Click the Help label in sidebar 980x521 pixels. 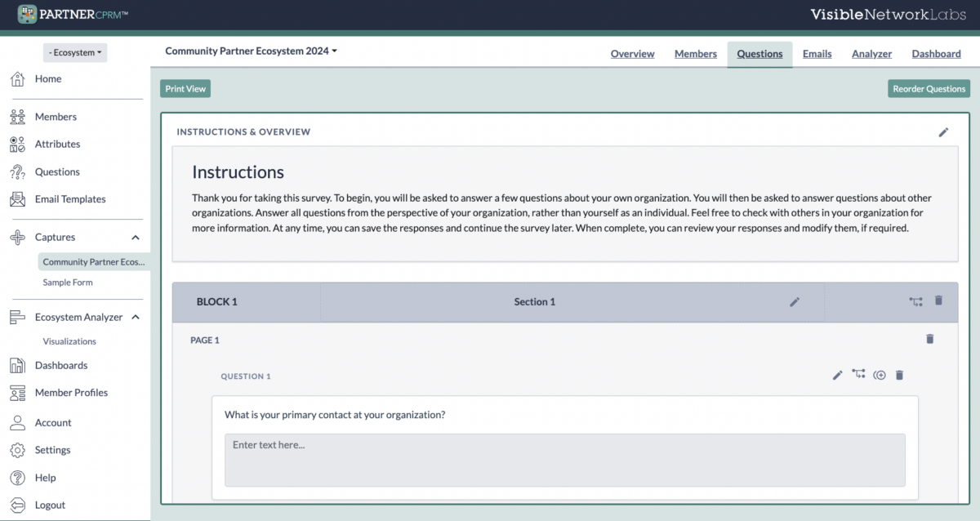(46, 478)
